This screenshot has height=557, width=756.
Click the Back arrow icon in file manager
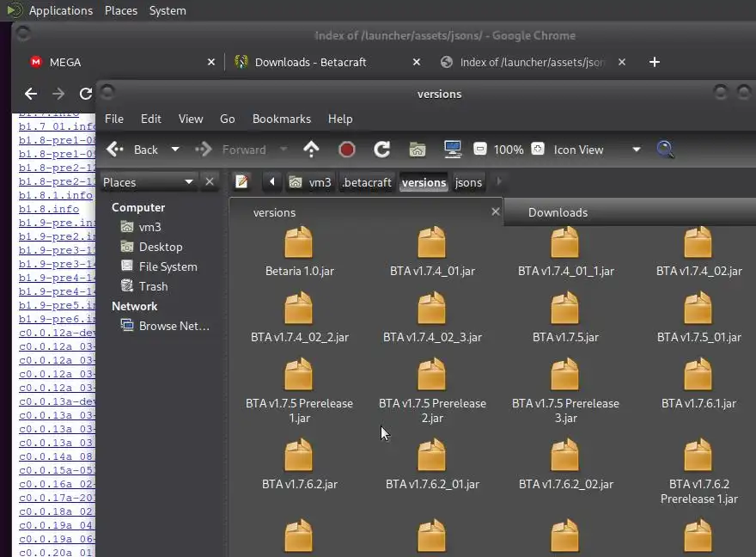(115, 150)
